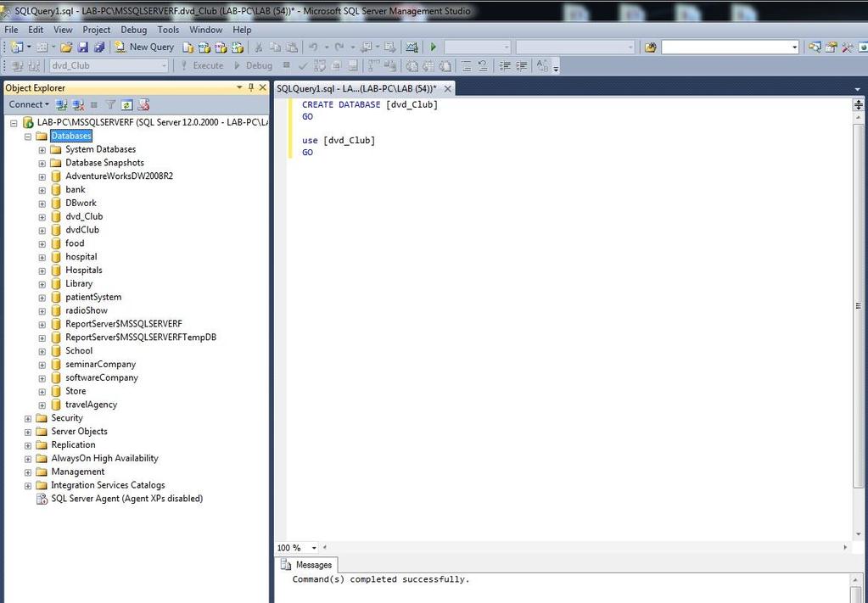Image resolution: width=868 pixels, height=603 pixels.
Task: Click the Cut scissors icon
Action: (x=259, y=47)
